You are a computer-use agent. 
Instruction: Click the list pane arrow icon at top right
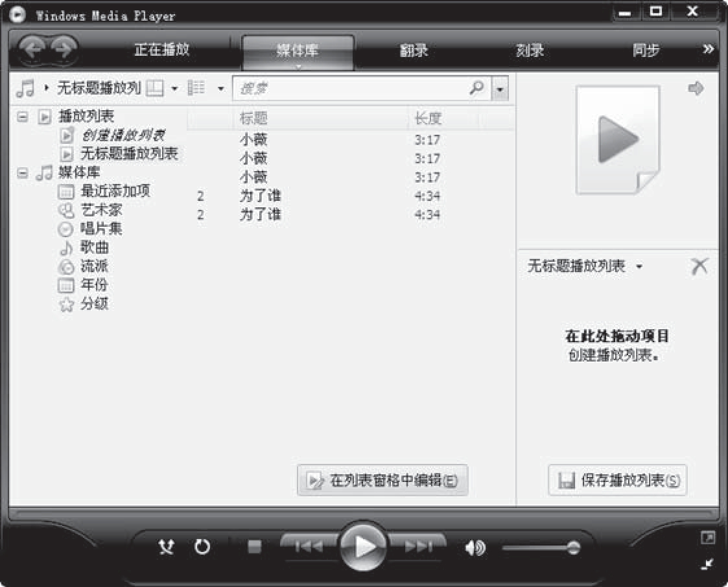pos(696,88)
